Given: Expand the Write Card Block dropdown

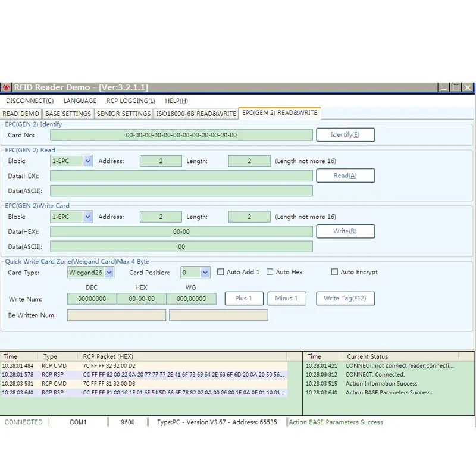Looking at the screenshot, I should (87, 217).
